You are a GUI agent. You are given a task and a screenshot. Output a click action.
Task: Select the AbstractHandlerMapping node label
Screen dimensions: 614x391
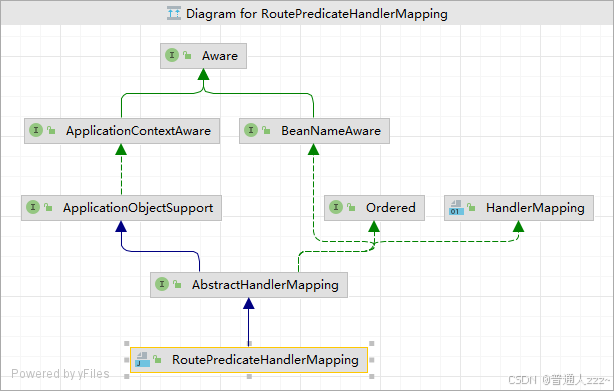pos(265,285)
